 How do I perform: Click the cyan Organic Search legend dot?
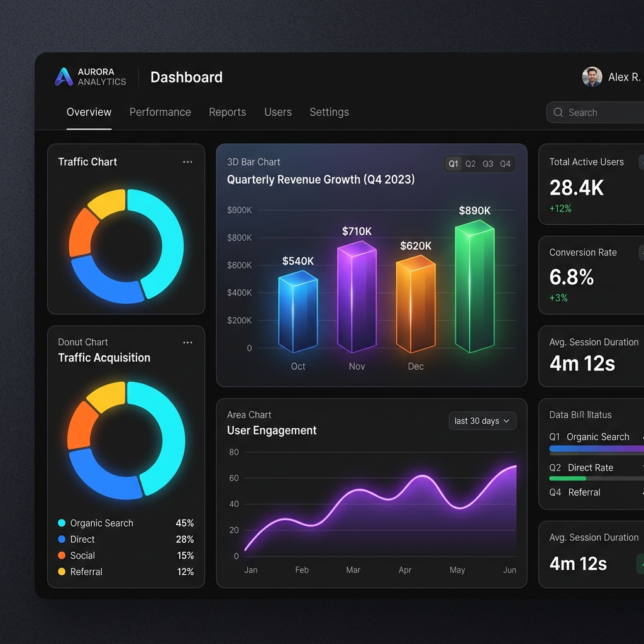[x=62, y=523]
